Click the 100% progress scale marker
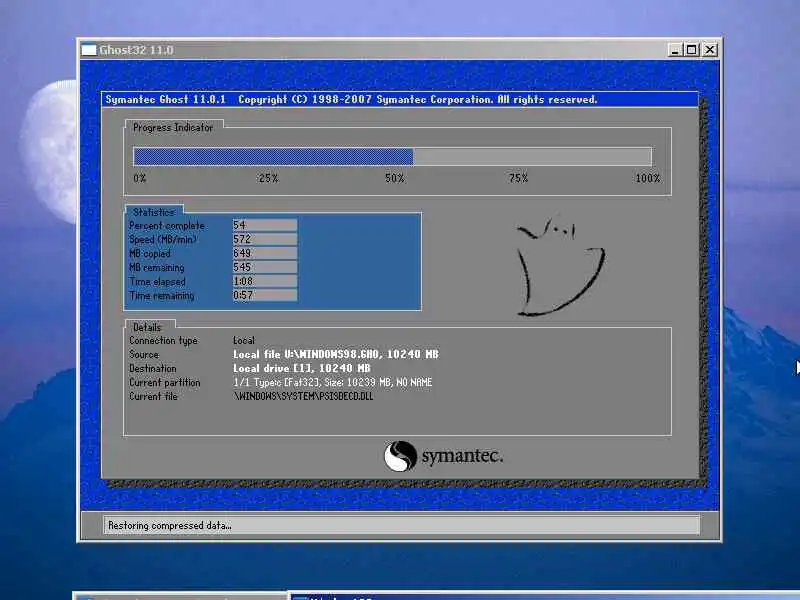This screenshot has height=600, width=800. click(647, 178)
